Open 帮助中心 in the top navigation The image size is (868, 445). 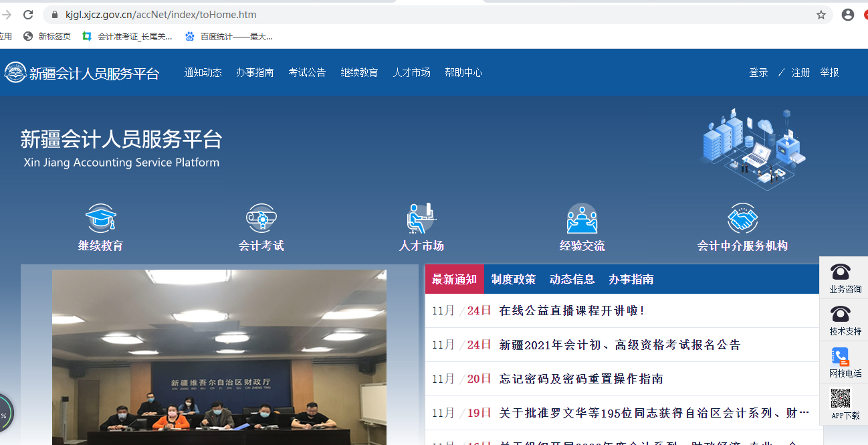point(463,73)
